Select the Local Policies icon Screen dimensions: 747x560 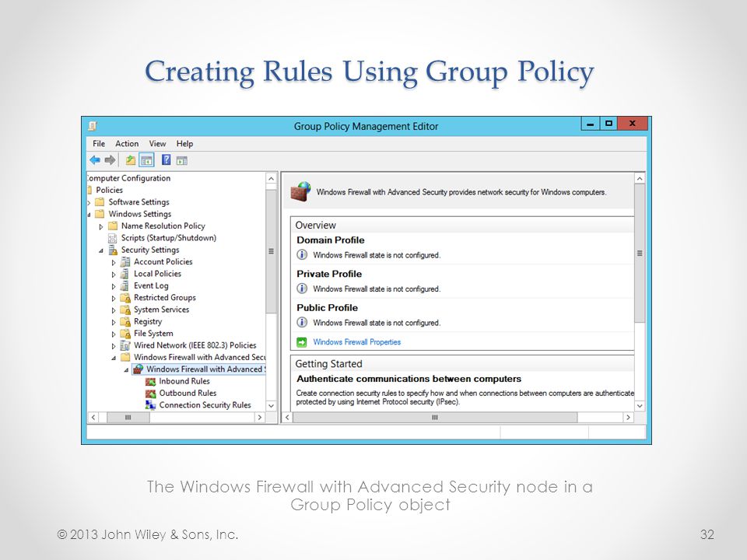124,273
